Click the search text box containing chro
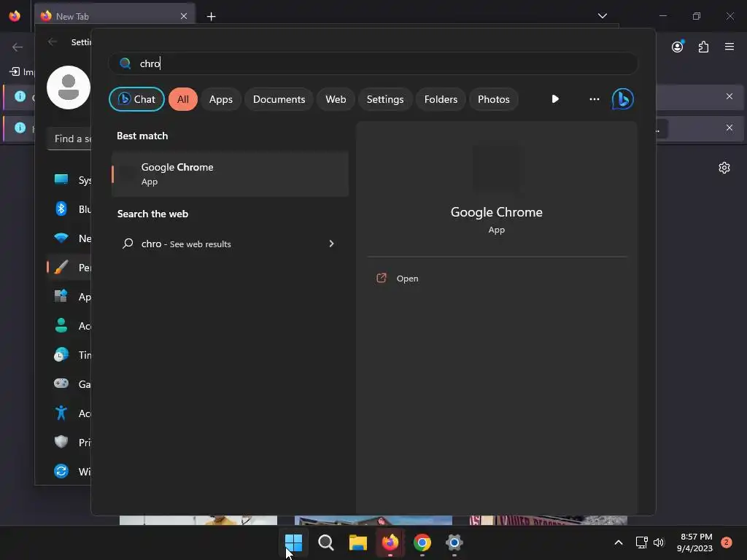747x560 pixels. (373, 63)
